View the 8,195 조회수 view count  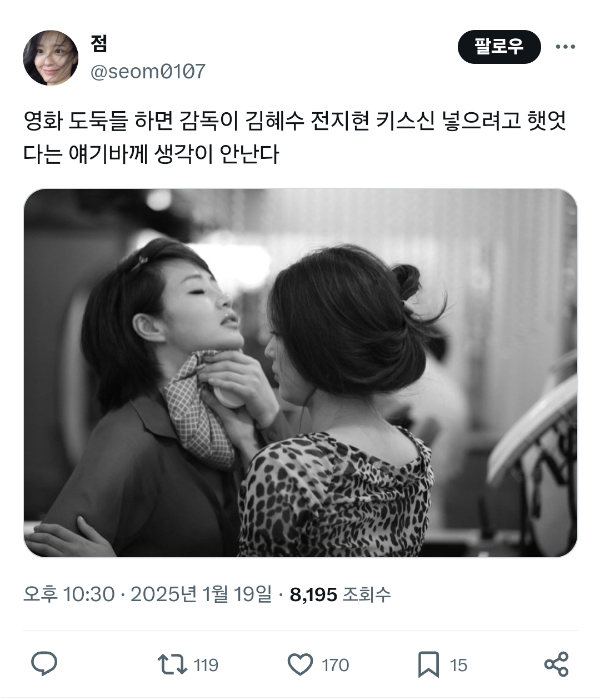click(x=341, y=594)
